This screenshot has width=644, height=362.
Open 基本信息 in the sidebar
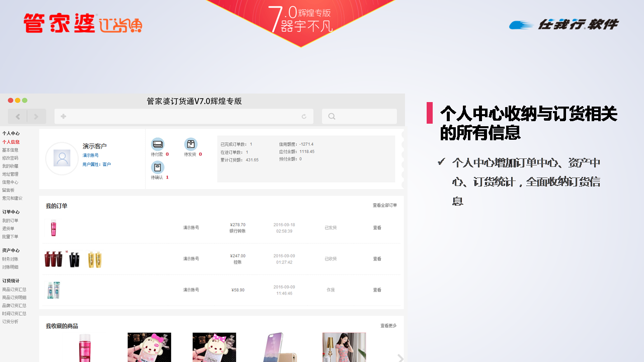[x=10, y=150]
